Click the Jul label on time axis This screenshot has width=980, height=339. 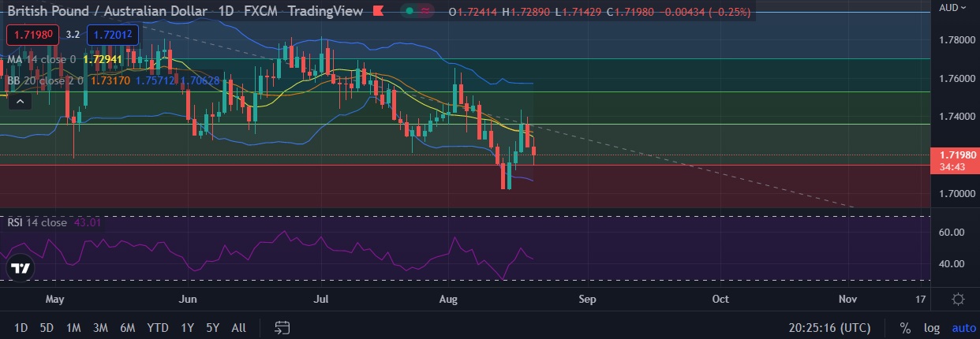pyautogui.click(x=321, y=300)
